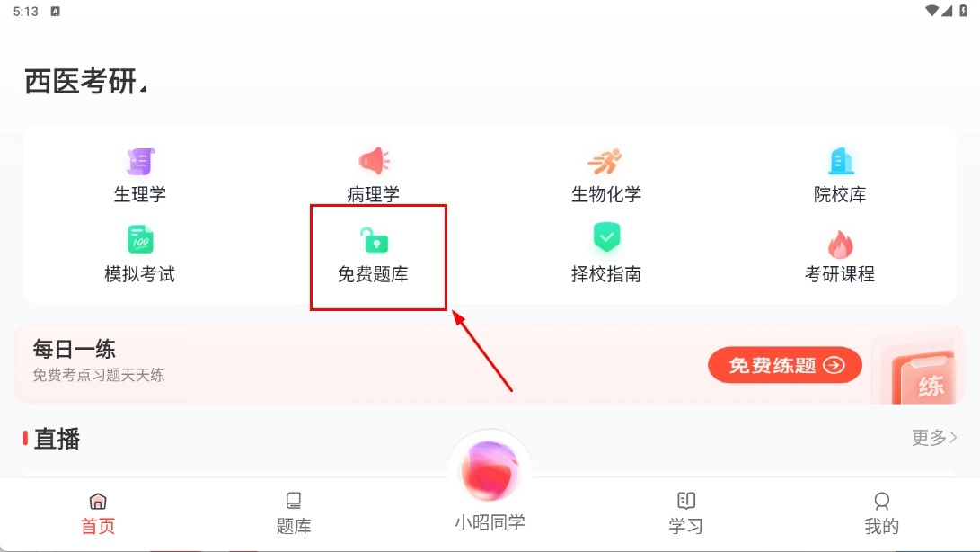This screenshot has width=980, height=552.
Task: Open the 小昭同学 assistant orb
Action: pyautogui.click(x=490, y=473)
